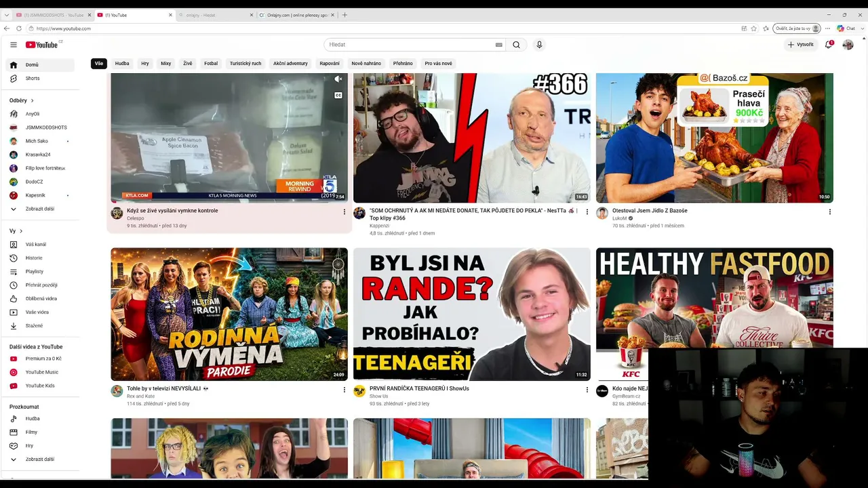Open video title Otestoval Jsem Jídlo Z Bazoše
This screenshot has width=868, height=488.
650,211
